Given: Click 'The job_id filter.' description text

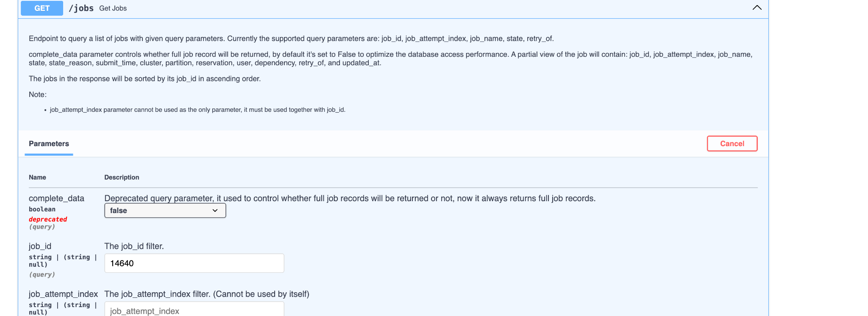Looking at the screenshot, I should 134,246.
